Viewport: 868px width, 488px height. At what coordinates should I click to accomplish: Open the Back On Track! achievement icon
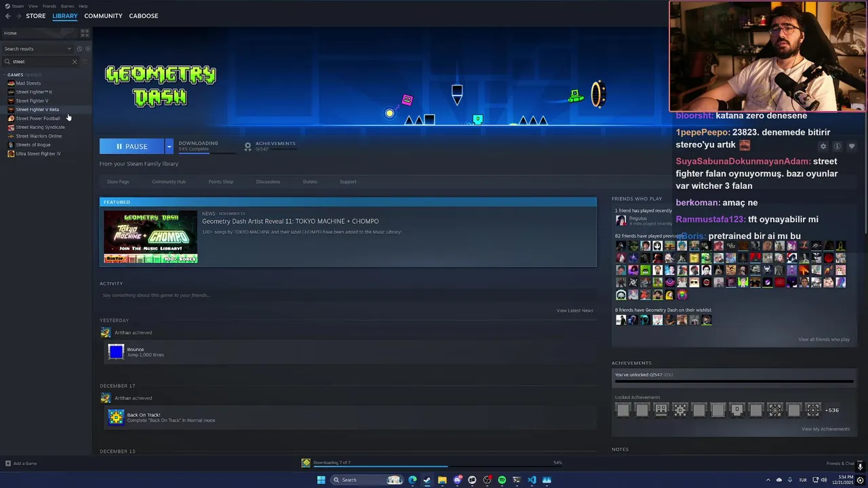pyautogui.click(x=116, y=418)
